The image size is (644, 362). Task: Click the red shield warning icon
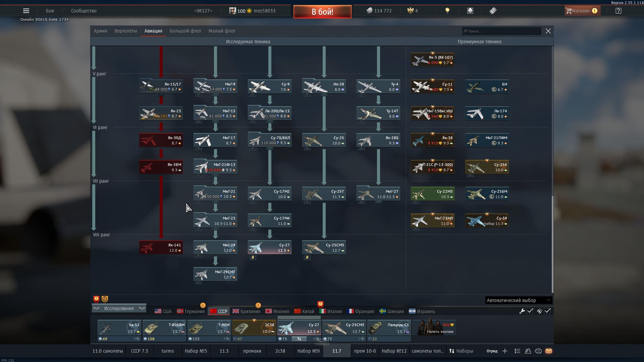pyautogui.click(x=96, y=299)
